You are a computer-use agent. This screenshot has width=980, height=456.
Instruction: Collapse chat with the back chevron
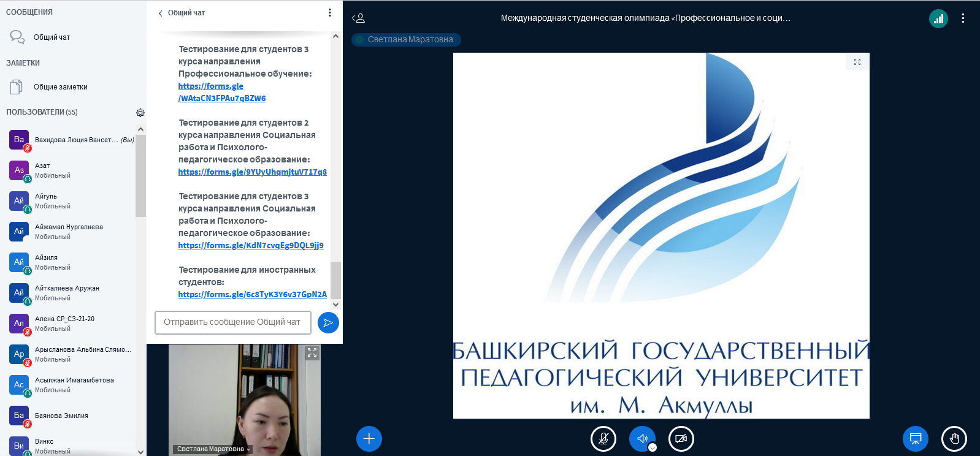161,13
